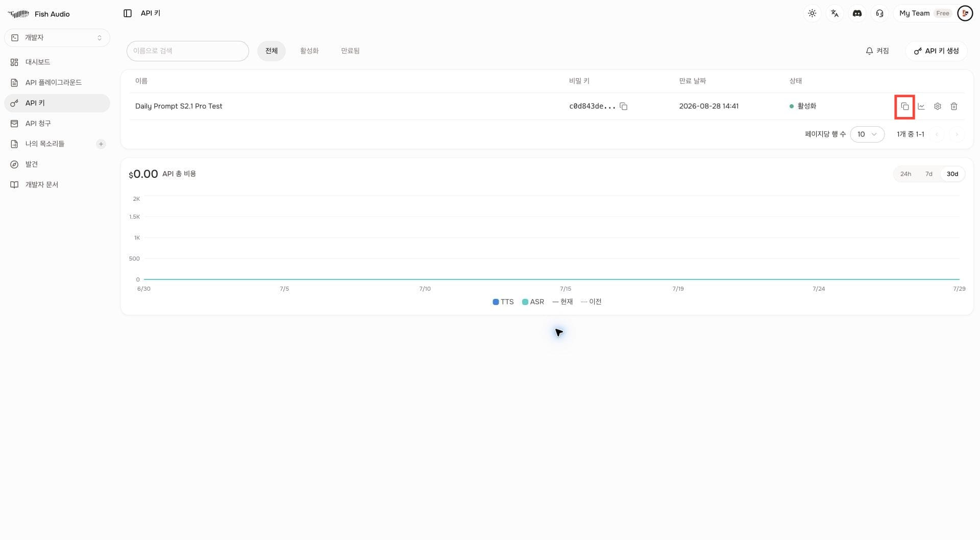Open the 개발자 workspace dropdown
This screenshot has height=540, width=980.
(x=57, y=38)
